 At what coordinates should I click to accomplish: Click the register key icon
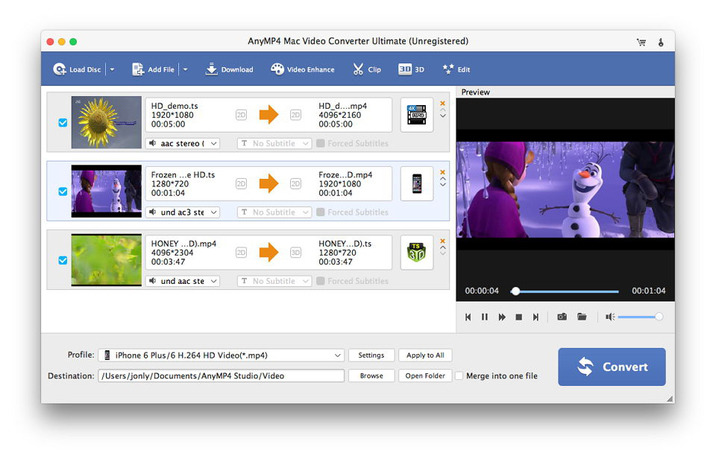(661, 42)
